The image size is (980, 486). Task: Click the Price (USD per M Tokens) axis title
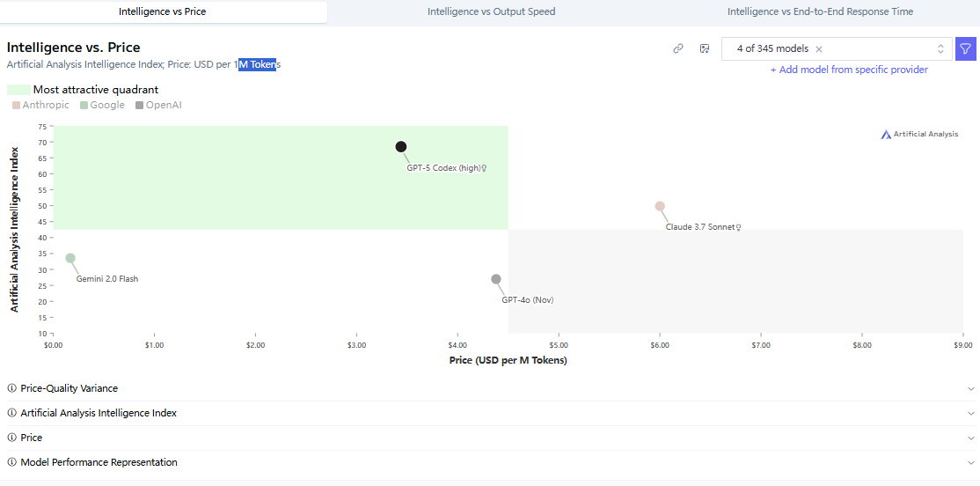coord(508,361)
